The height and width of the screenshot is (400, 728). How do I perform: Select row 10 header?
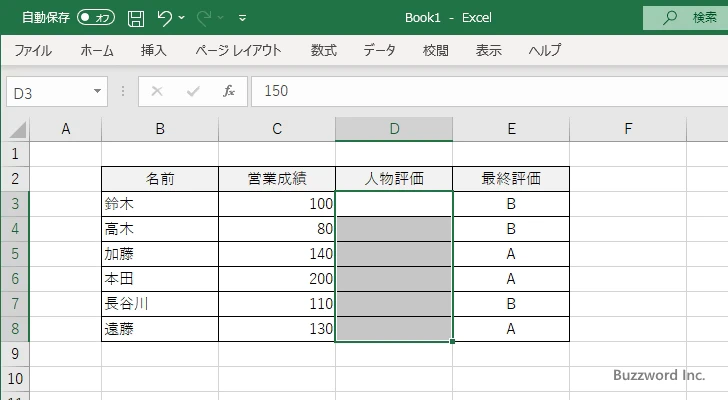(x=15, y=379)
